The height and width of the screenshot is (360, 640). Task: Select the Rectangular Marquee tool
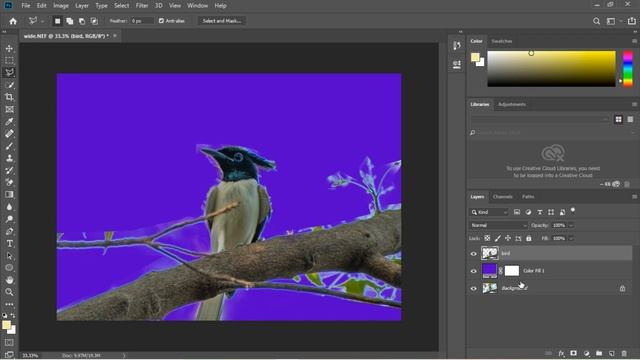(9, 60)
